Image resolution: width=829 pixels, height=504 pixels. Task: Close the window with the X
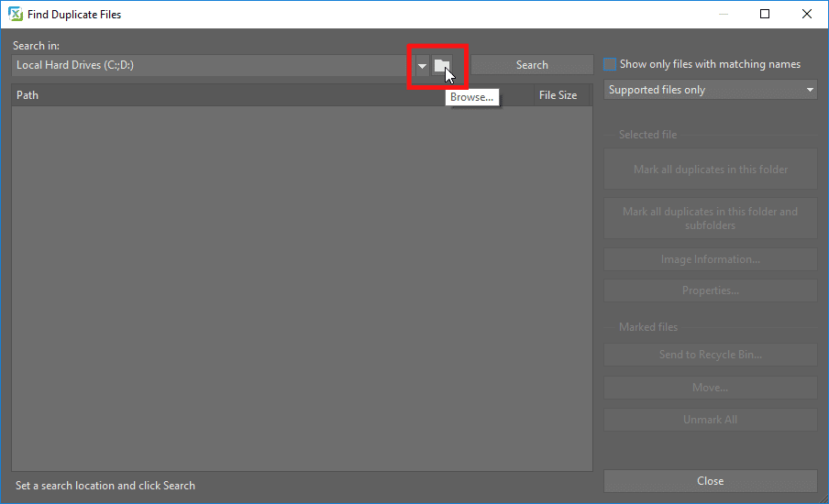(807, 14)
